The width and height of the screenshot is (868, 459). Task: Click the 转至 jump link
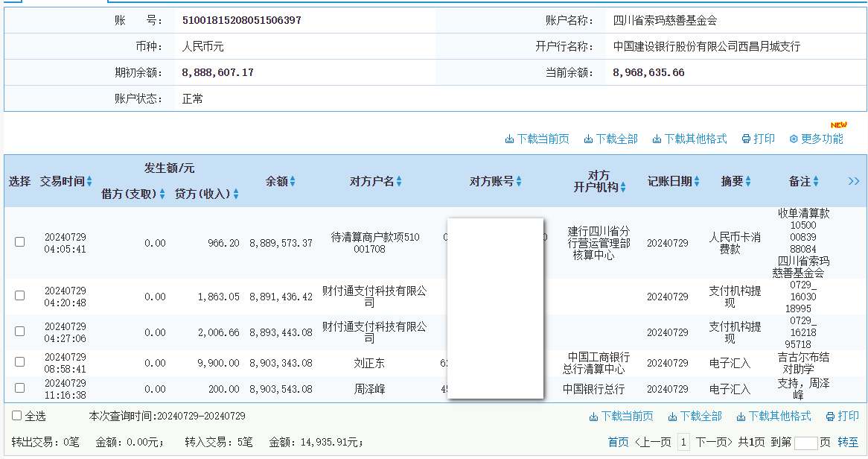(x=848, y=443)
